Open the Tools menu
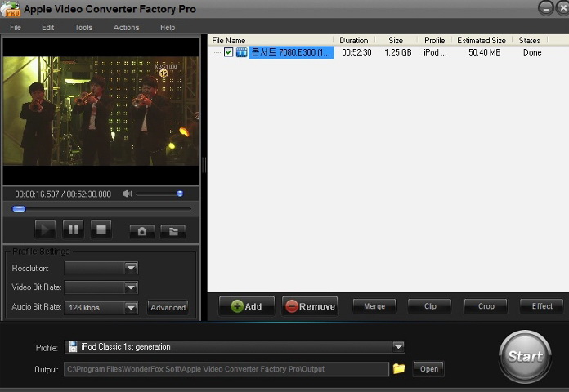 pyautogui.click(x=83, y=28)
